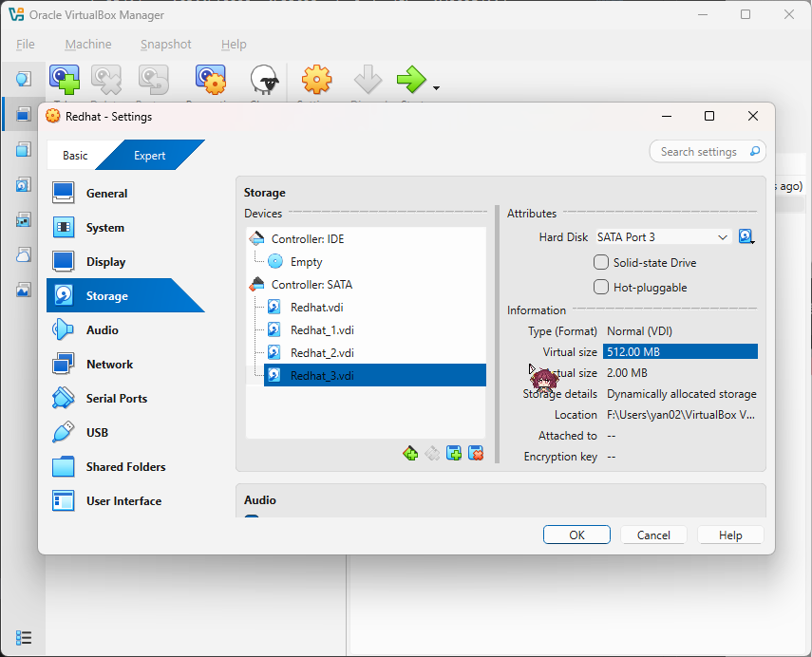Open the SATA Port 3 dropdown
Viewport: 812px width, 657px height.
pos(663,236)
